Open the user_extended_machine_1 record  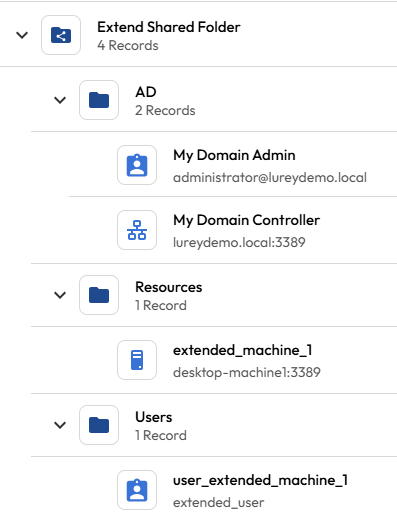(x=260, y=480)
